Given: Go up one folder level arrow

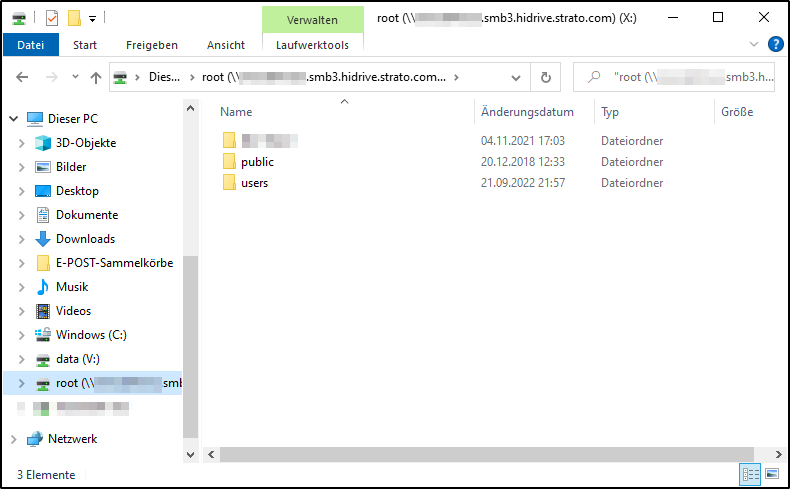Looking at the screenshot, I should pos(96,77).
